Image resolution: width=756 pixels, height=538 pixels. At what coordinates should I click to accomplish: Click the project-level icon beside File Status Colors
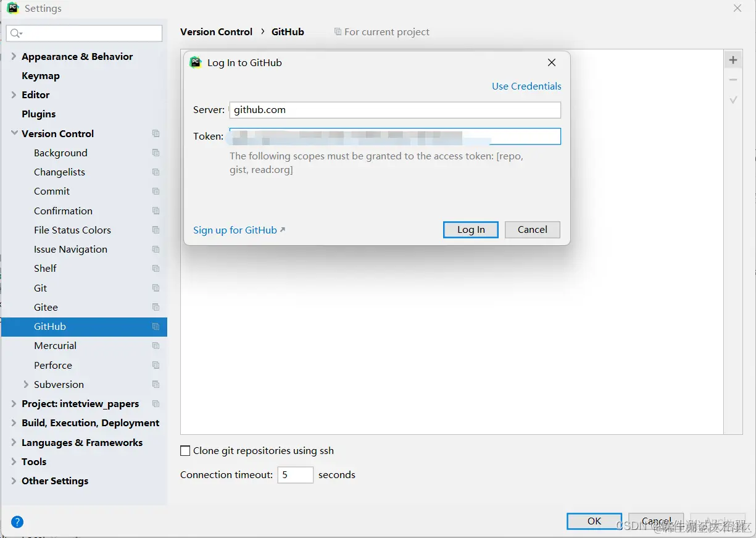coord(156,230)
